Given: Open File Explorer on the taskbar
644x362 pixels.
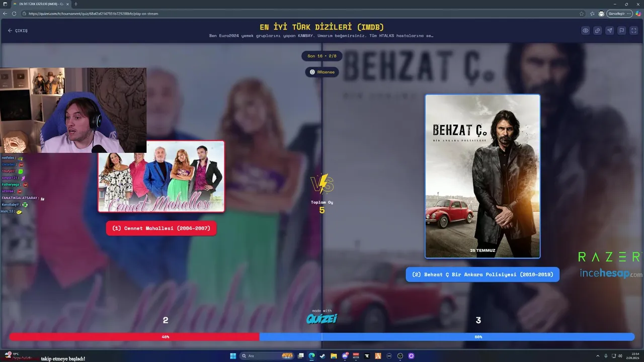Looking at the screenshot, I should click(x=334, y=356).
